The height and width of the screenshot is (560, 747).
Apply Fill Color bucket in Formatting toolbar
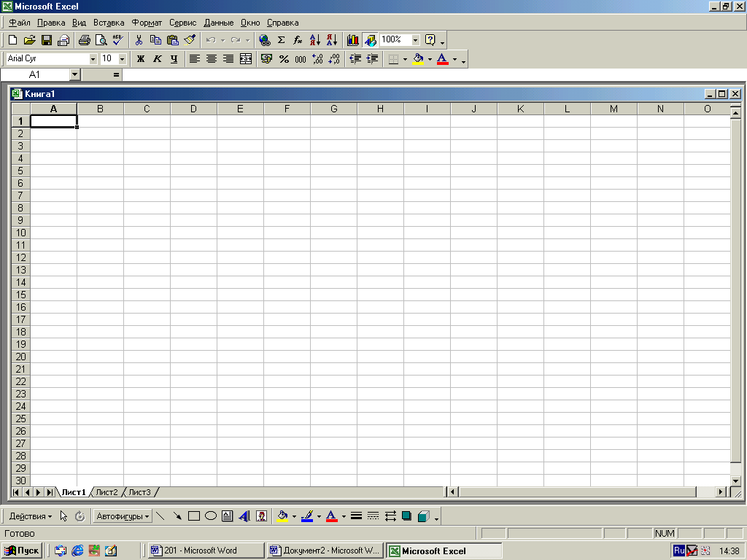pyautogui.click(x=418, y=59)
